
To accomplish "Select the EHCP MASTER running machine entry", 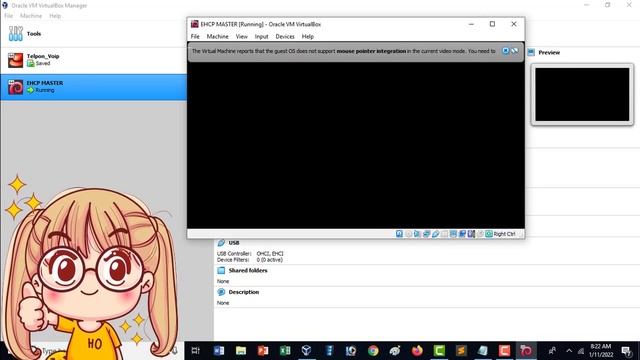I will 93,87.
